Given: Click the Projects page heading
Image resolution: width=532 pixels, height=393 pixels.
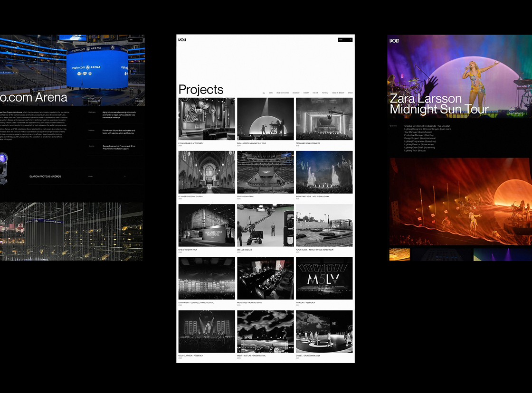Looking at the screenshot, I should (201, 90).
